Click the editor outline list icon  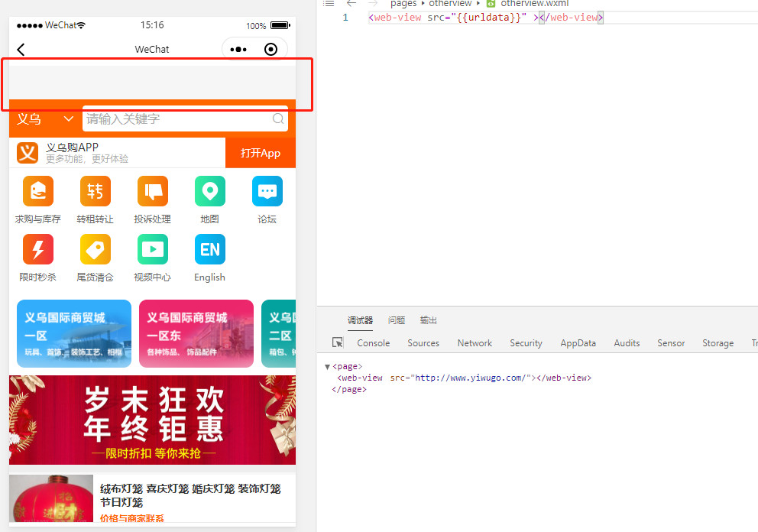329,3
